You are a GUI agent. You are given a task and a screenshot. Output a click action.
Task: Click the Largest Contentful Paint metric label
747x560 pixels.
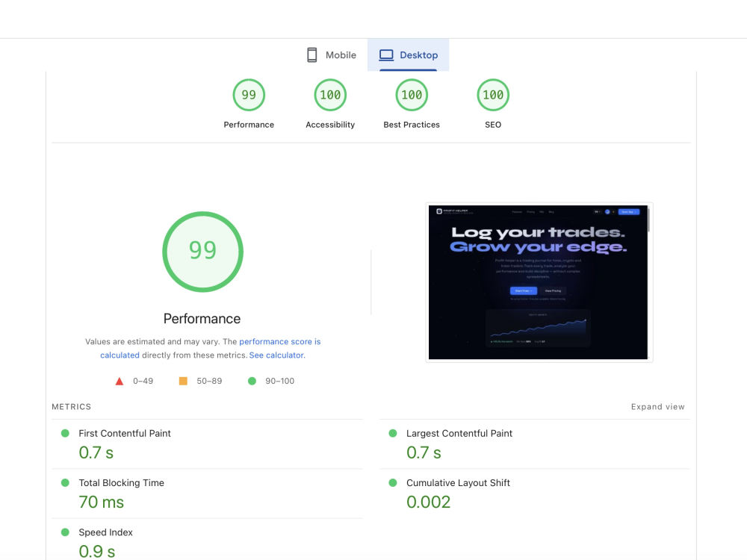(459, 433)
